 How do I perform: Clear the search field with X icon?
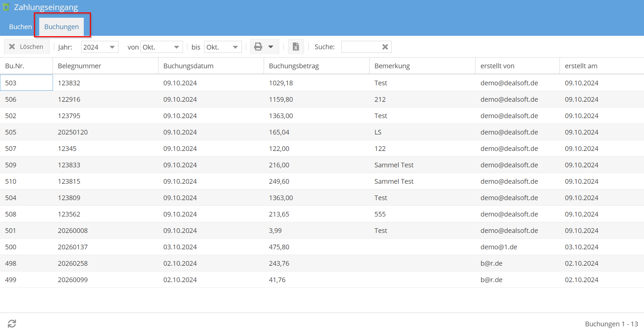[385, 47]
